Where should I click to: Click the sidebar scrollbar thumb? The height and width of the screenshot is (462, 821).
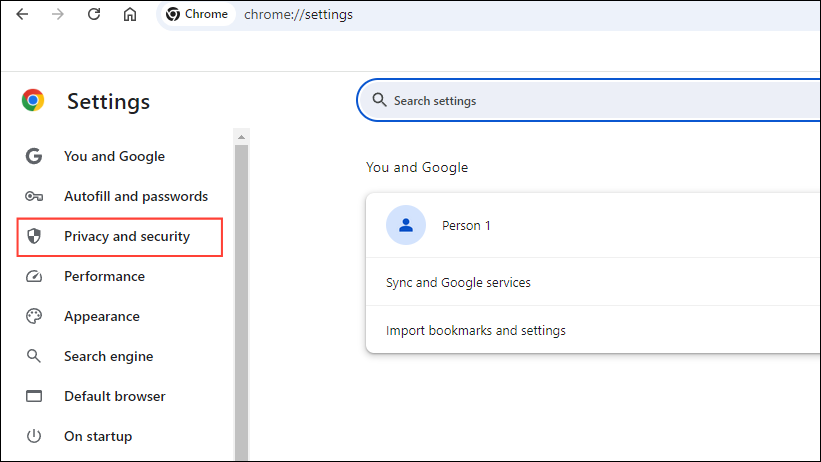pyautogui.click(x=241, y=303)
